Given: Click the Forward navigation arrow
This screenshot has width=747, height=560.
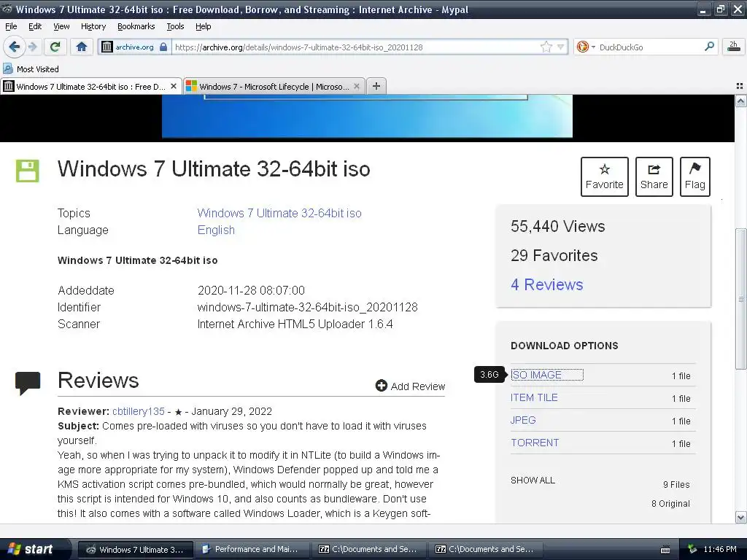Looking at the screenshot, I should [x=33, y=47].
